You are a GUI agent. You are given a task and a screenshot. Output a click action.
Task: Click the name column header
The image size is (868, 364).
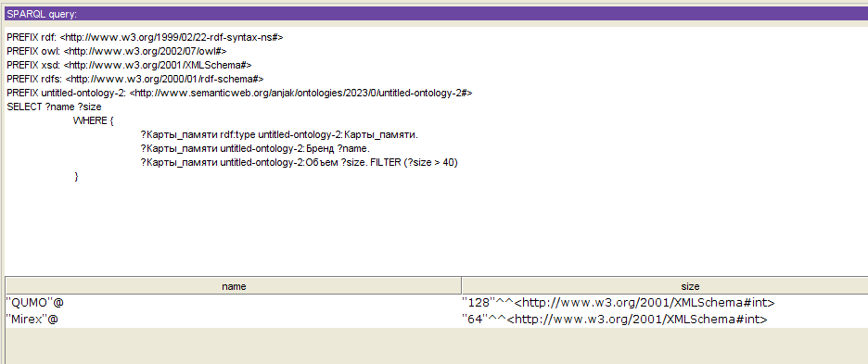point(234,286)
